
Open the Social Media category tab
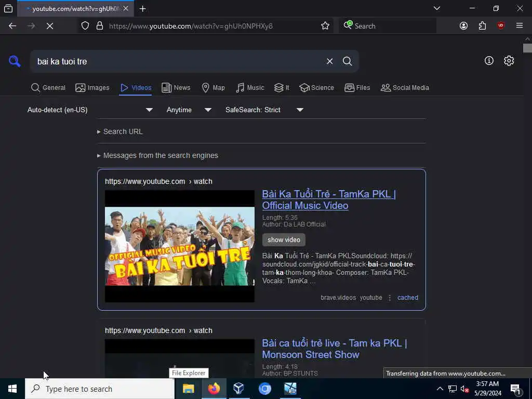pos(405,87)
